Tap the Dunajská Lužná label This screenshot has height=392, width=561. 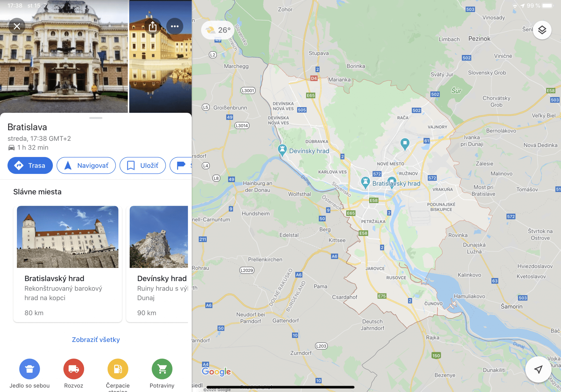pos(474,248)
